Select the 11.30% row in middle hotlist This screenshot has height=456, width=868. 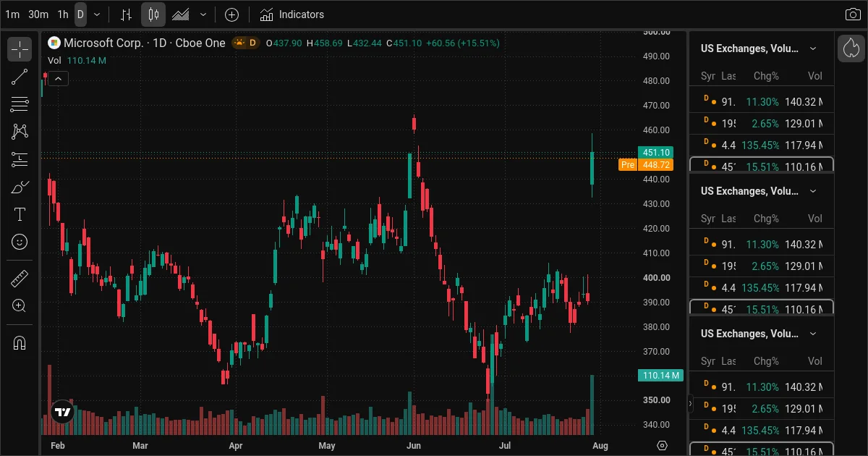(762, 245)
